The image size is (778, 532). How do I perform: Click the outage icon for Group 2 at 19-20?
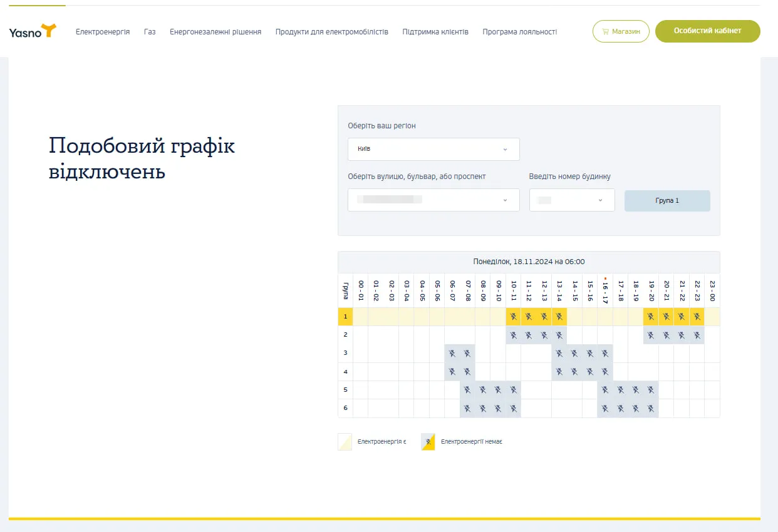[650, 335]
